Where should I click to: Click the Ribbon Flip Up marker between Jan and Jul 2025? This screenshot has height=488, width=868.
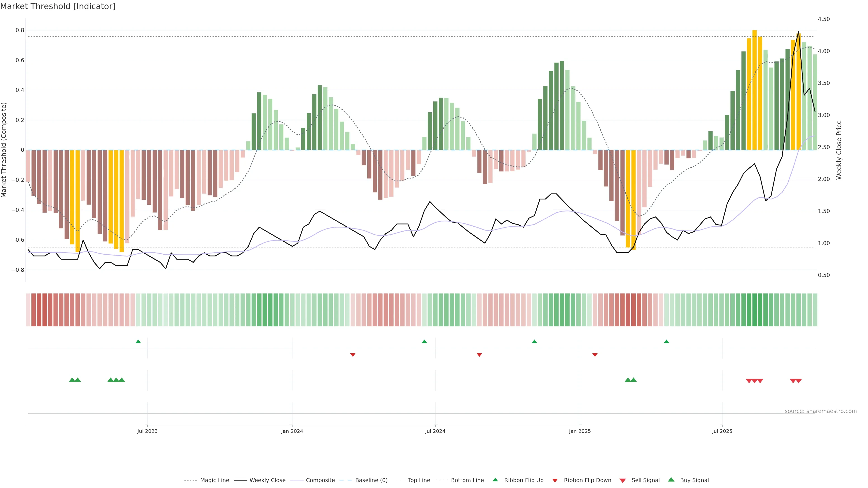pos(667,342)
